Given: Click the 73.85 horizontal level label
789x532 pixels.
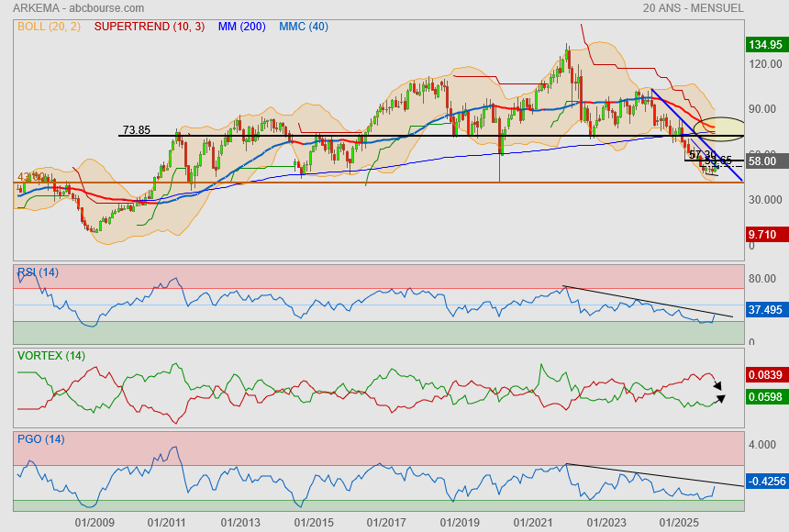Looking at the screenshot, I should click(137, 129).
